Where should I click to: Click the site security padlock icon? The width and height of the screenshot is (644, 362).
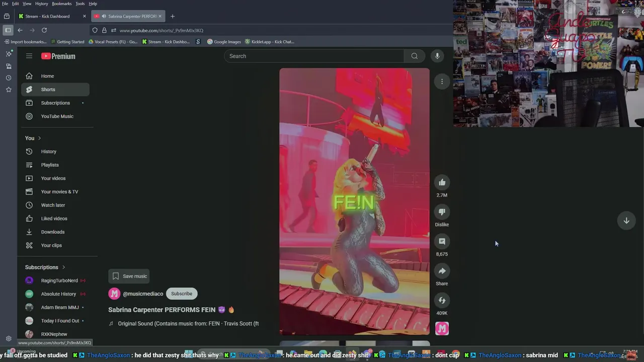pos(104,30)
